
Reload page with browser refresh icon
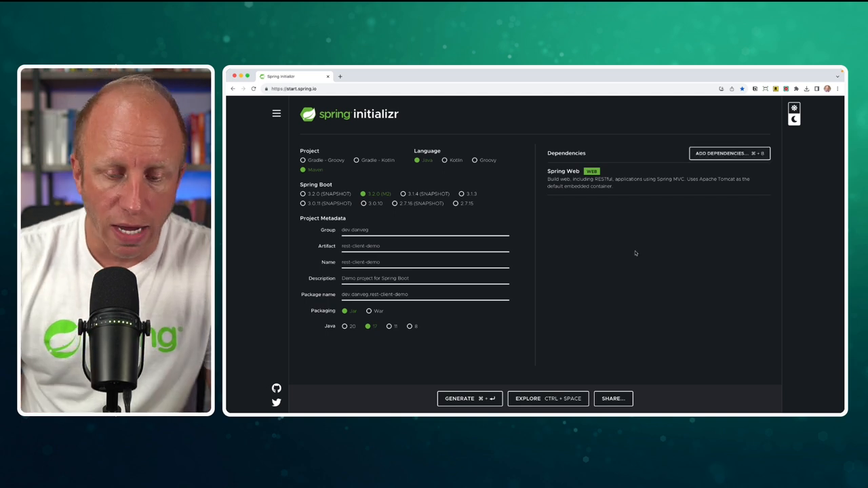coord(254,89)
